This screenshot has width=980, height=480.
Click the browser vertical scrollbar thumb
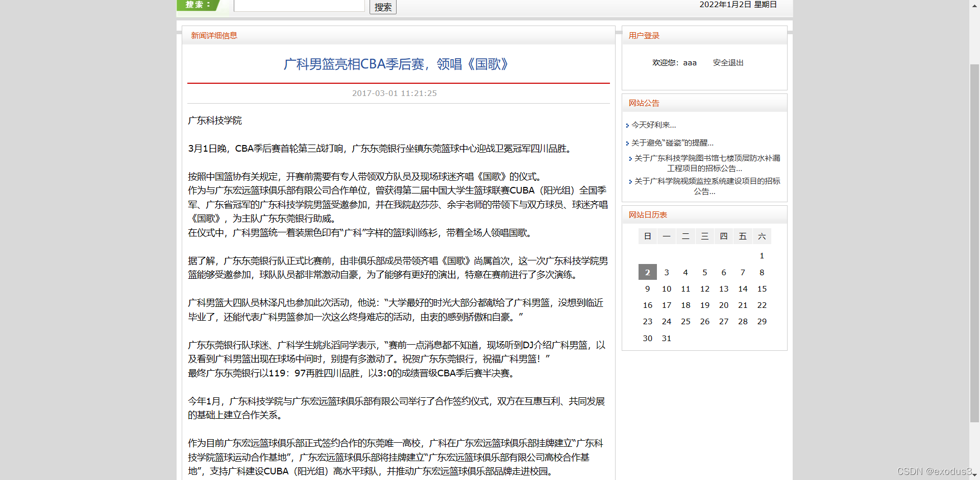[x=974, y=242]
